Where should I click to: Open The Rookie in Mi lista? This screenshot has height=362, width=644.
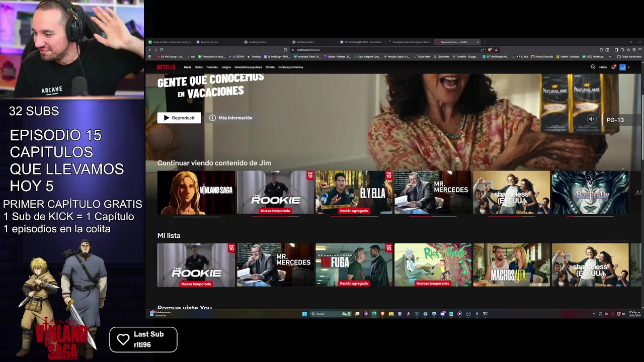196,265
